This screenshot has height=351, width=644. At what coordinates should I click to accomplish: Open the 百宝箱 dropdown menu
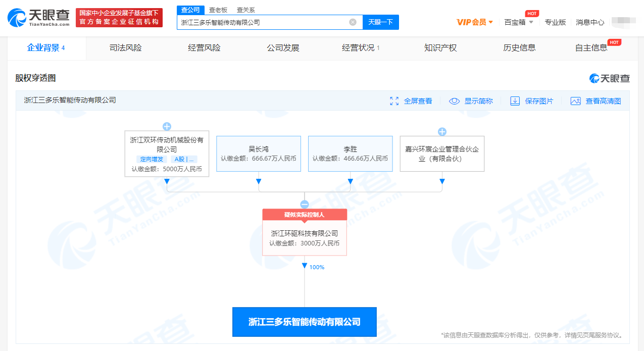coord(519,22)
